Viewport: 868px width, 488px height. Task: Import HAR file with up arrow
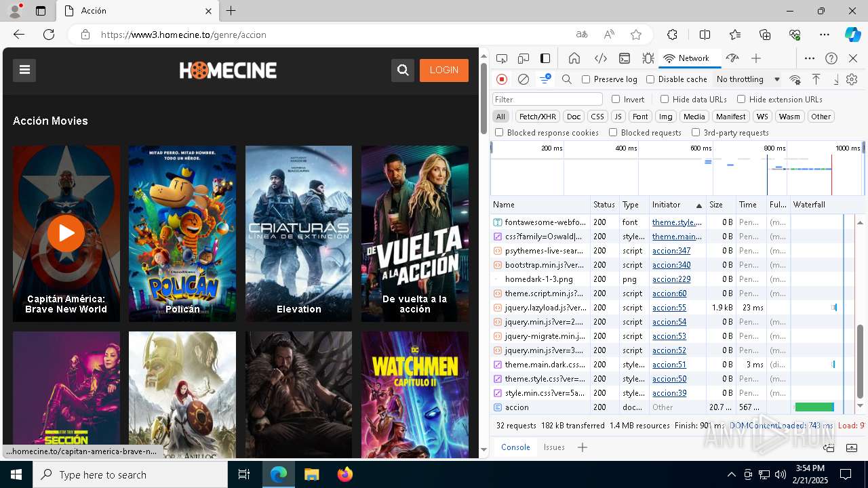[816, 79]
